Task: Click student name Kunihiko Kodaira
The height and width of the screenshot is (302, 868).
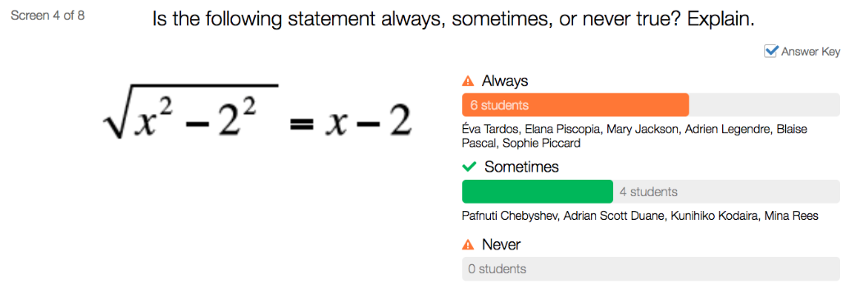Action: (715, 216)
